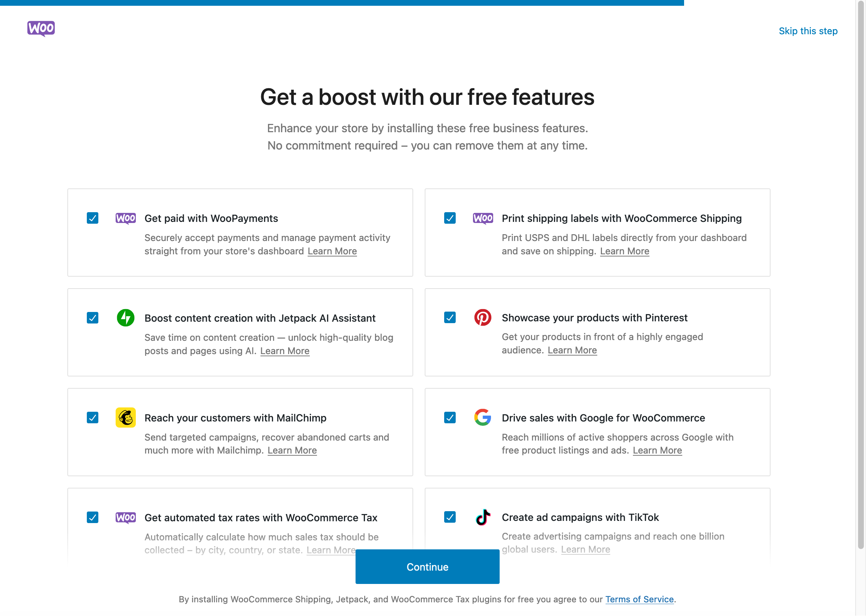866x616 pixels.
Task: Click the Jetpack AI Assistant icon
Action: (126, 318)
